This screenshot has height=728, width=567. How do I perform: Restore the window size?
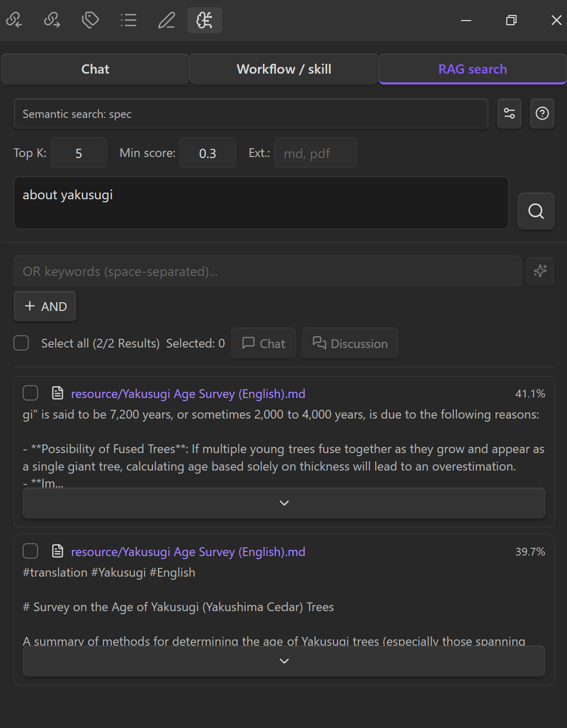[x=511, y=20]
